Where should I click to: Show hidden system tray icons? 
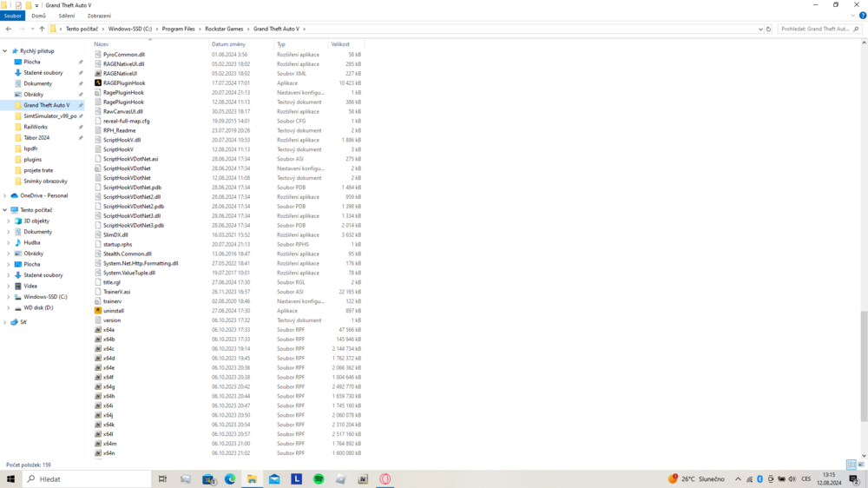coord(738,479)
